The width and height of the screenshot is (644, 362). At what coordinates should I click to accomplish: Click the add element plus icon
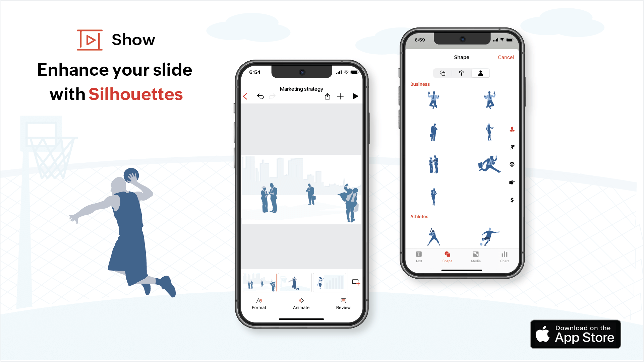pyautogui.click(x=340, y=96)
